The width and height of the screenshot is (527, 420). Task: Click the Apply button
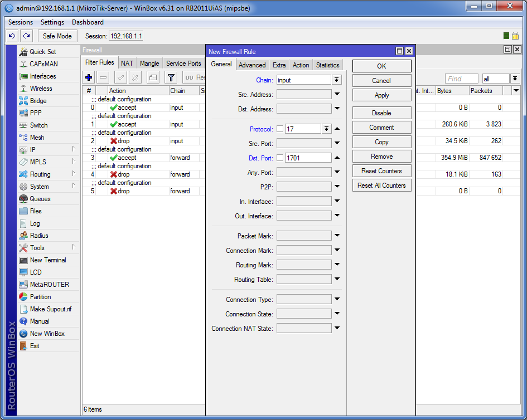382,95
